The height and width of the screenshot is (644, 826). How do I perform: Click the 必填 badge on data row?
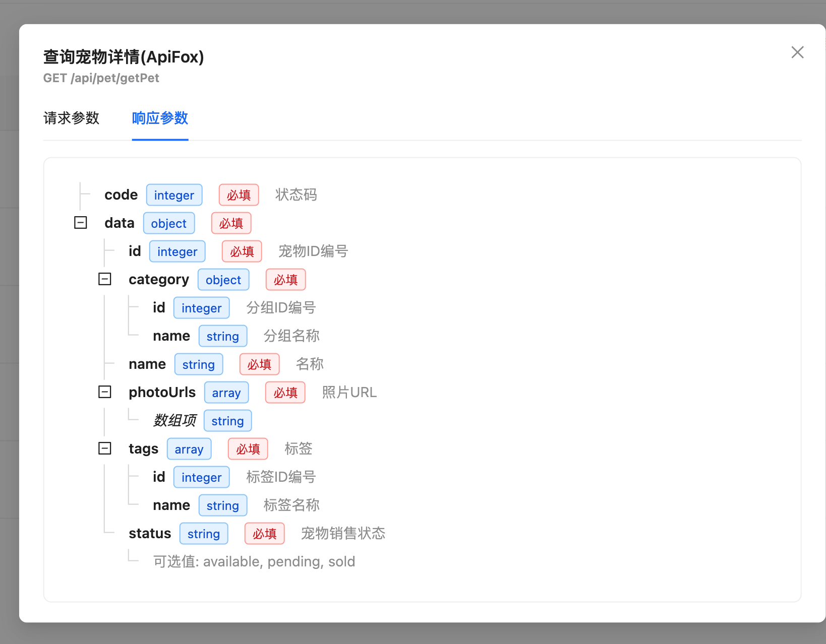pyautogui.click(x=231, y=223)
